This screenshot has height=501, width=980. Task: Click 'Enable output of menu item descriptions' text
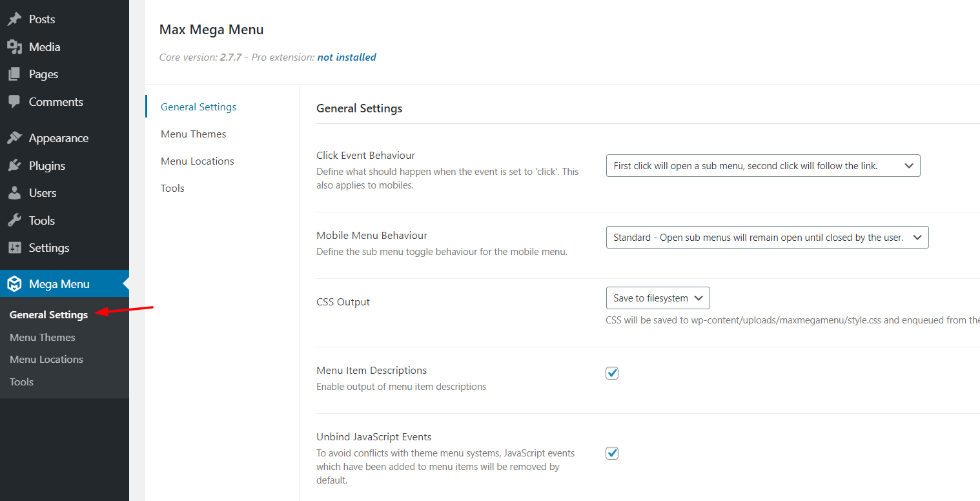point(402,387)
